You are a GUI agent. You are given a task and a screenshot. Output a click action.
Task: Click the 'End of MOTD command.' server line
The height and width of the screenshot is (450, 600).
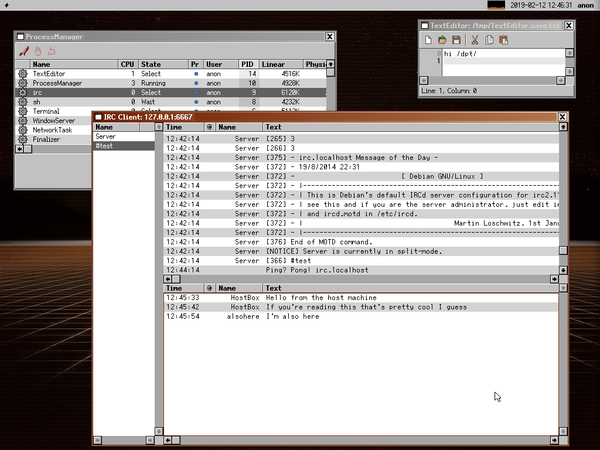pos(320,242)
